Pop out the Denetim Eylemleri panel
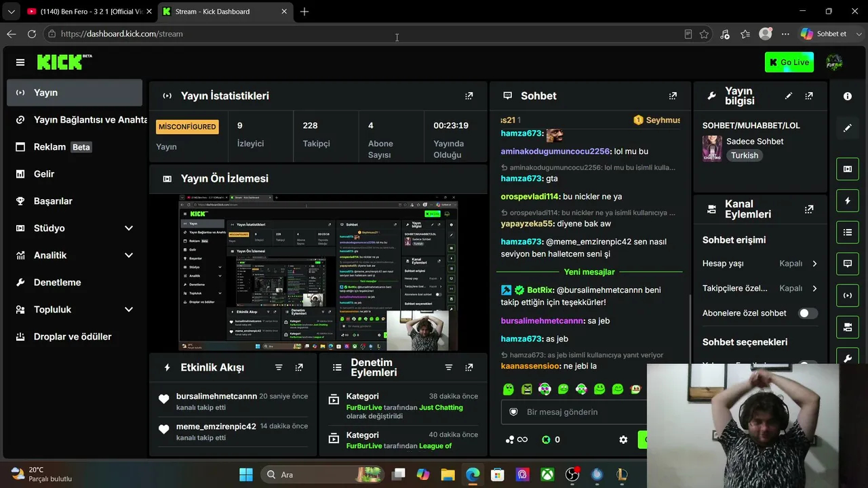Screen dimensions: 868x488 pos(469,367)
